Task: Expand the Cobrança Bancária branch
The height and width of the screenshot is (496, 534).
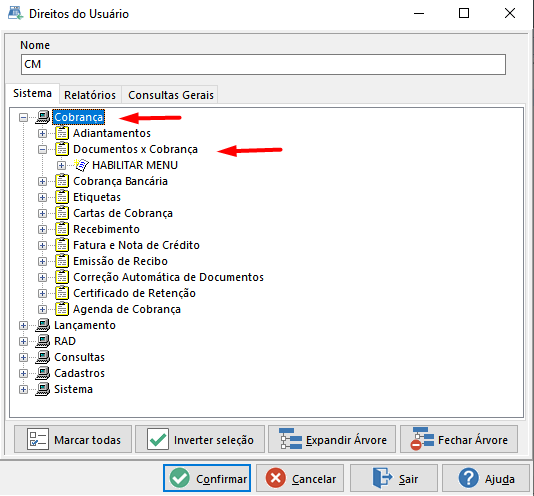Action: point(43,182)
